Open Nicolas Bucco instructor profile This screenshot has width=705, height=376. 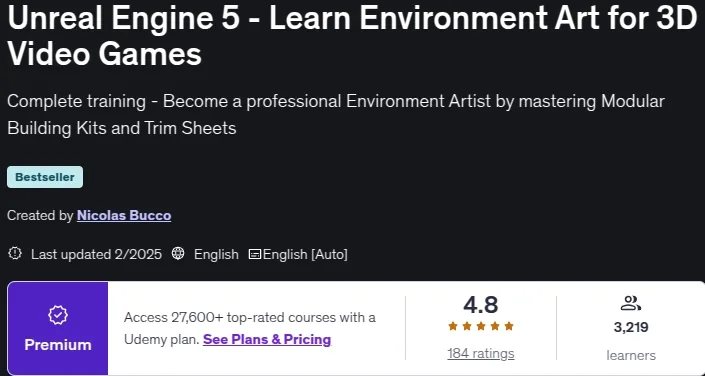click(x=124, y=215)
